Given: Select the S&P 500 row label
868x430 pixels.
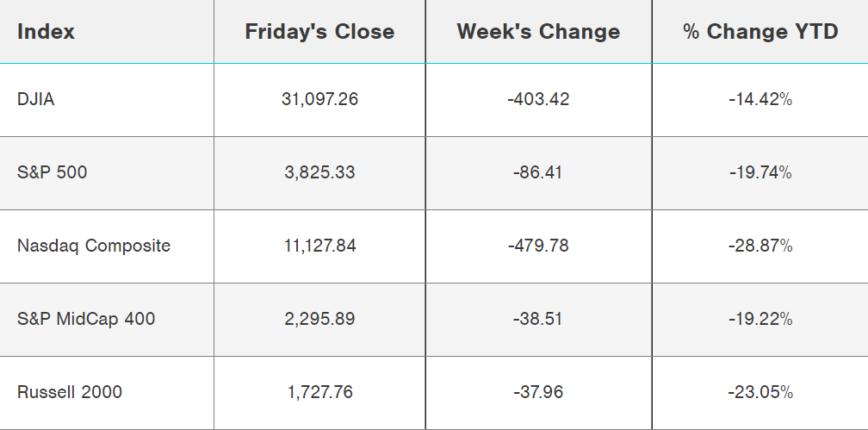Looking at the screenshot, I should coord(52,172).
